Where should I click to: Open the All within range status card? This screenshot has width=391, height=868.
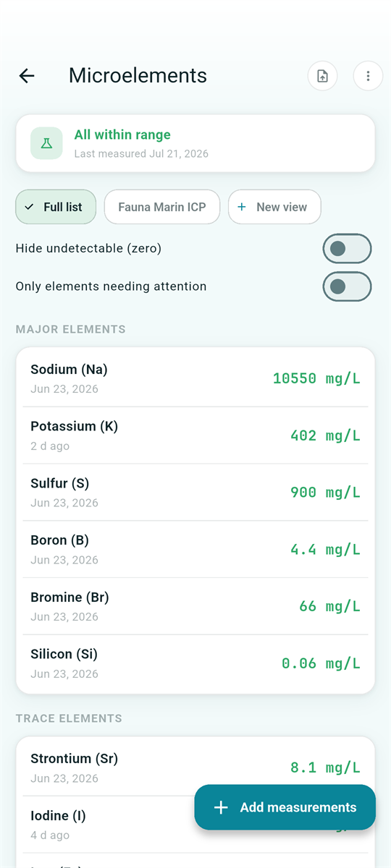pyautogui.click(x=195, y=143)
